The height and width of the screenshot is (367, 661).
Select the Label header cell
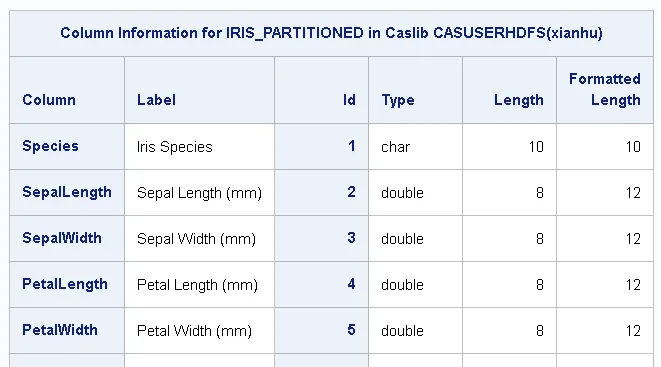pos(199,90)
